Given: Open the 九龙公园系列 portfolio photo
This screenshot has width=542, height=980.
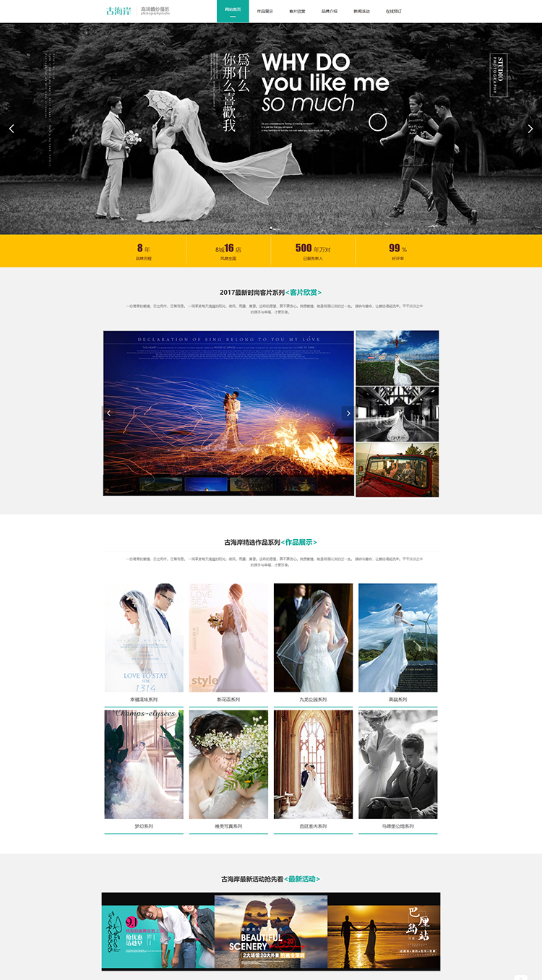Looking at the screenshot, I should point(313,637).
